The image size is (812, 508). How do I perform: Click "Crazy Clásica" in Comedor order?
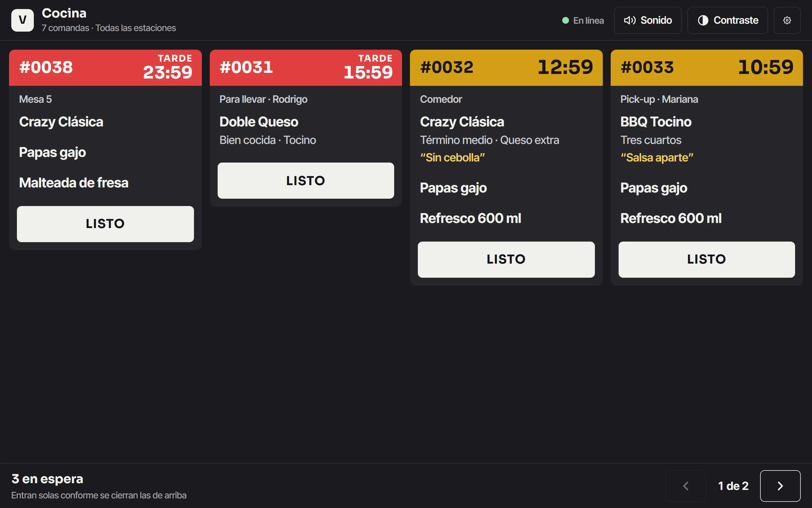pos(462,122)
